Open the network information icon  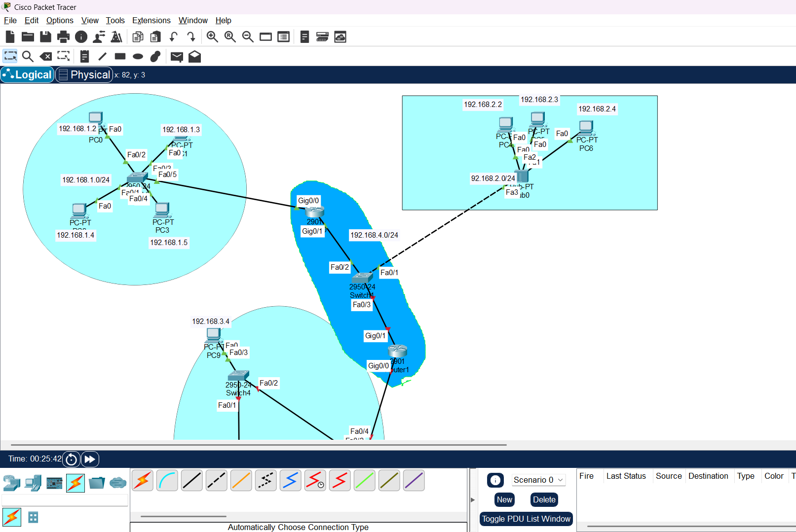point(81,37)
